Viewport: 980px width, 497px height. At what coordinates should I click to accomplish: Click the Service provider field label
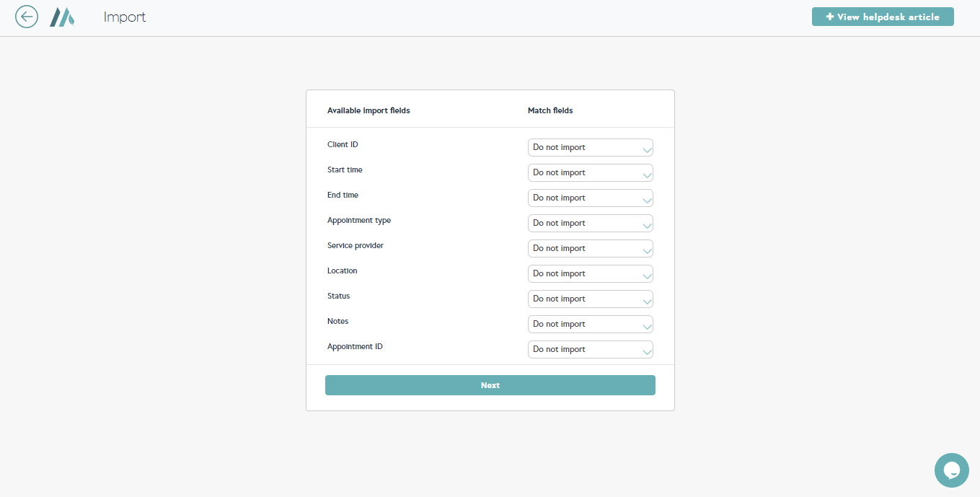356,246
